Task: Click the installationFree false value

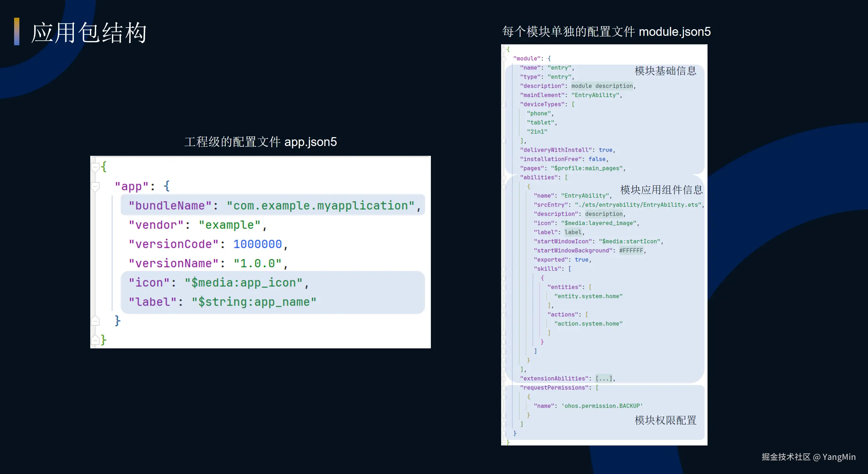Action: point(597,159)
